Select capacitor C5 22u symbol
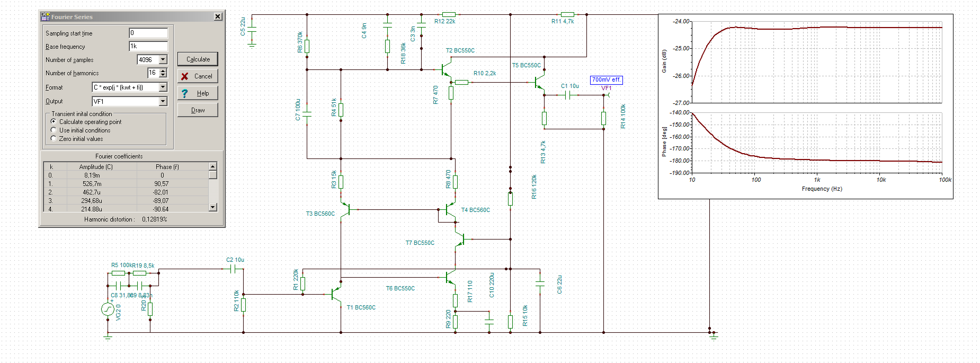Screen dimensions: 980x363 [x=252, y=29]
